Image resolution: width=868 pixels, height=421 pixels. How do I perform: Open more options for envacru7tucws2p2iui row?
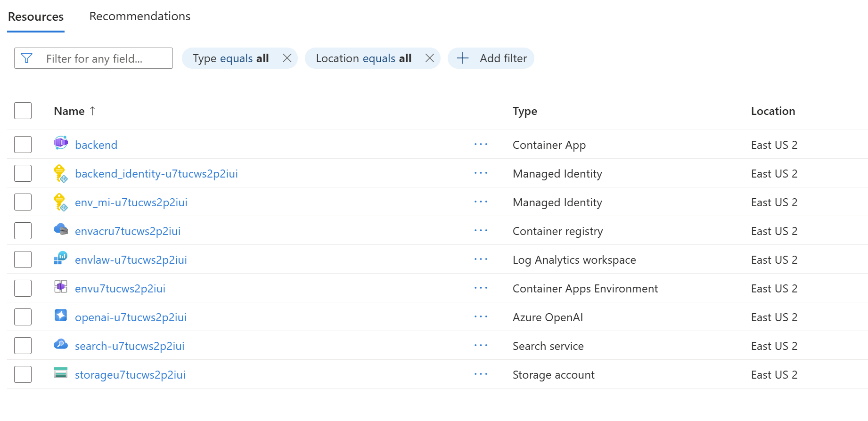481,231
